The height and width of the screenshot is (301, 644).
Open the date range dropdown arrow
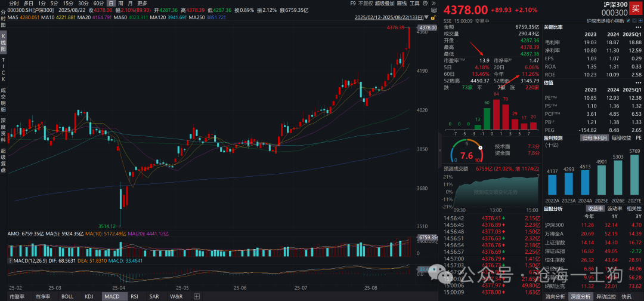[x=427, y=17]
